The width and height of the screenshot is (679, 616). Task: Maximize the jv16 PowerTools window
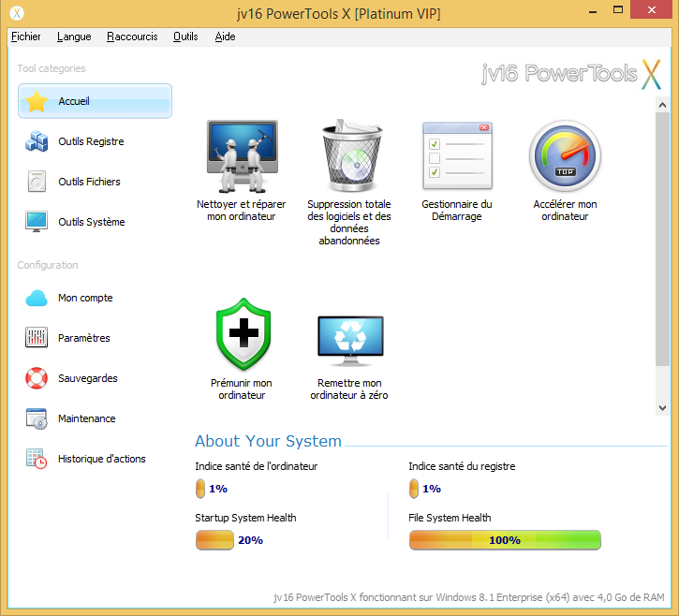click(x=618, y=10)
